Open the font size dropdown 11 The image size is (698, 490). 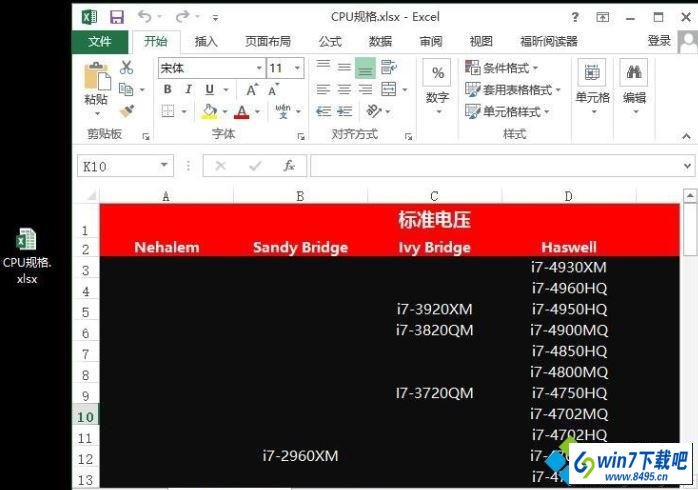[297, 68]
